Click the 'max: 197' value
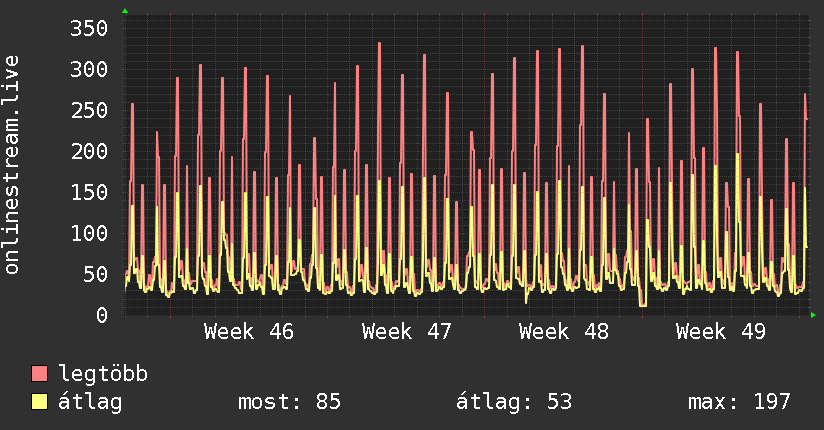The image size is (824, 430). (739, 402)
